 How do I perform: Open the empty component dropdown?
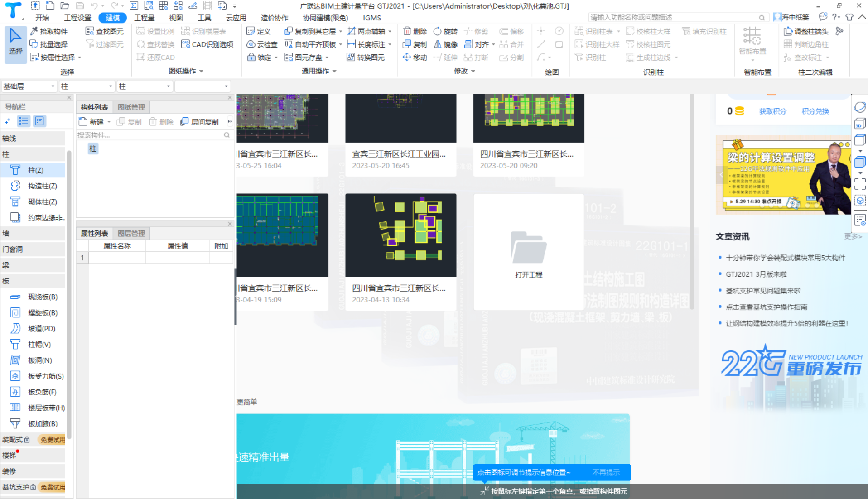coord(203,86)
